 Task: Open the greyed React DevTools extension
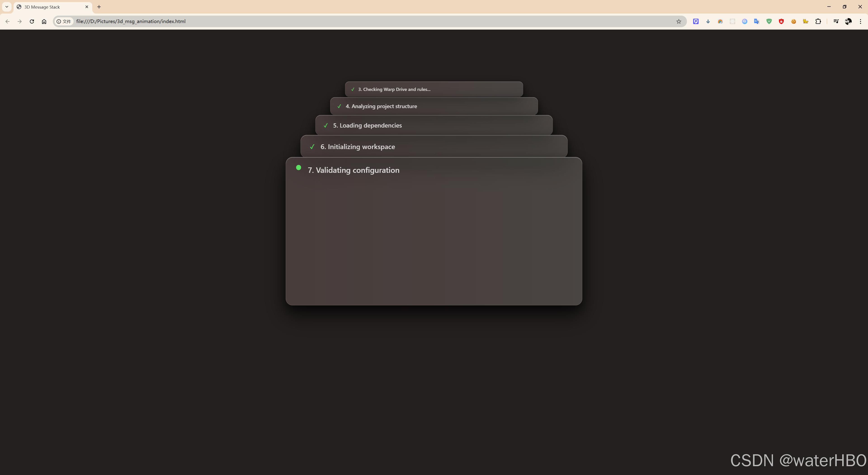coord(732,21)
